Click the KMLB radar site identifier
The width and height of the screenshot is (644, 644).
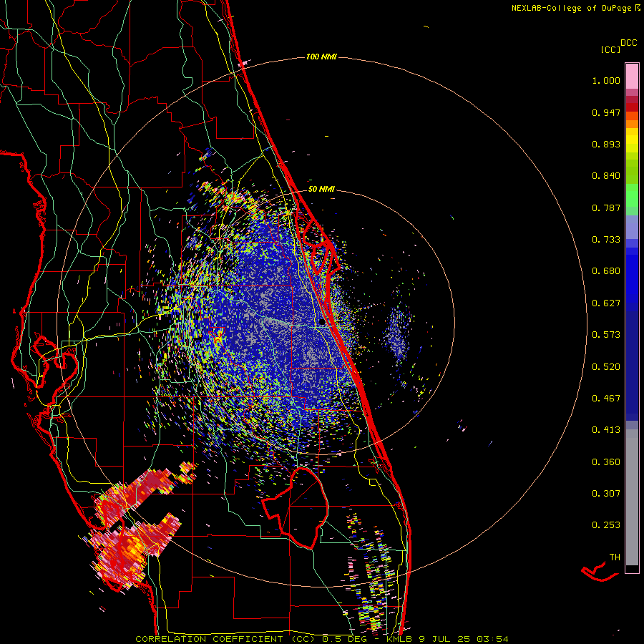(401, 639)
